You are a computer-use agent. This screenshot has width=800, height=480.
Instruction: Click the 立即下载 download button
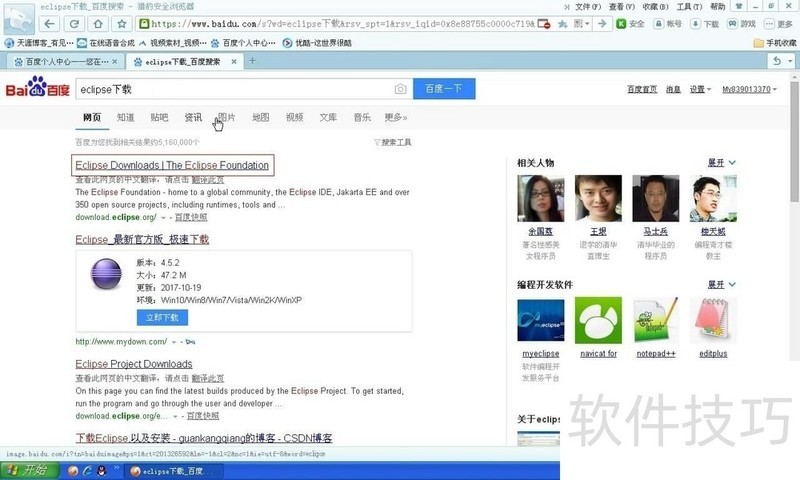pyautogui.click(x=162, y=317)
